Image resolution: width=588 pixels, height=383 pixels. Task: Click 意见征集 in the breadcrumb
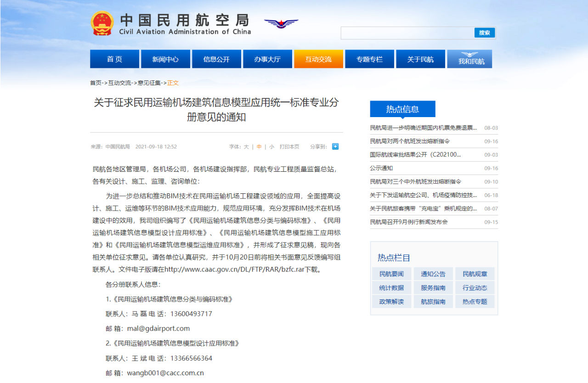tap(149, 83)
